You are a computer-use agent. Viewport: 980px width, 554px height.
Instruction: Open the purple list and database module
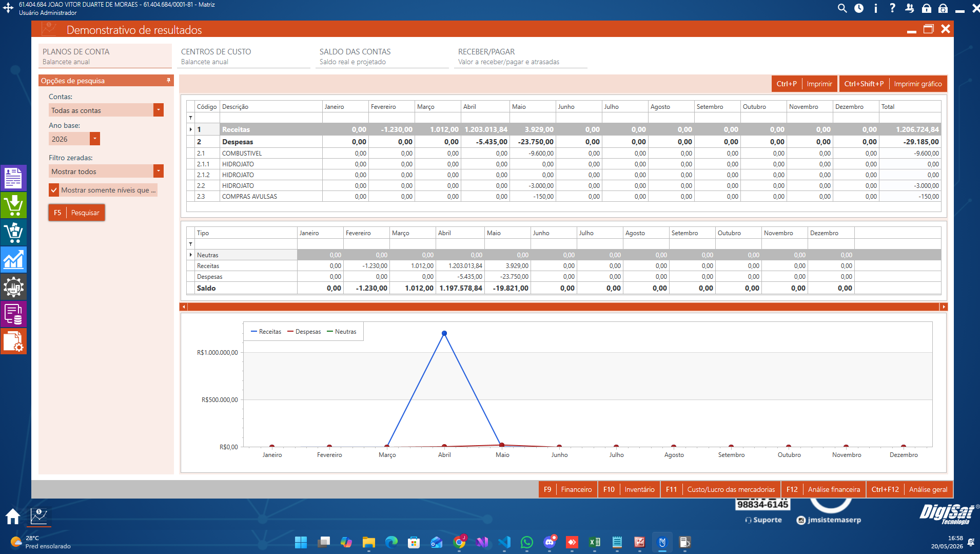point(13,314)
